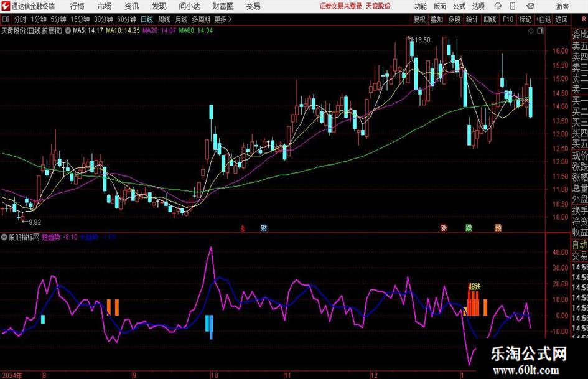
Task: Click the 预 marker on chart
Action: pos(498,228)
